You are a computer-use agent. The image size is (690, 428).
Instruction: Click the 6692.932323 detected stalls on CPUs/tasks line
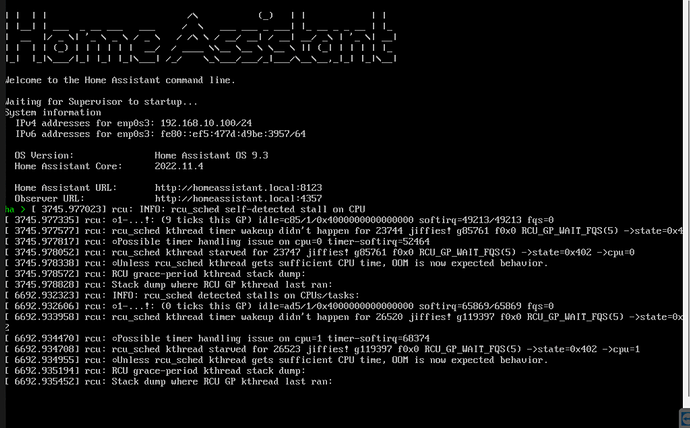[182, 296]
